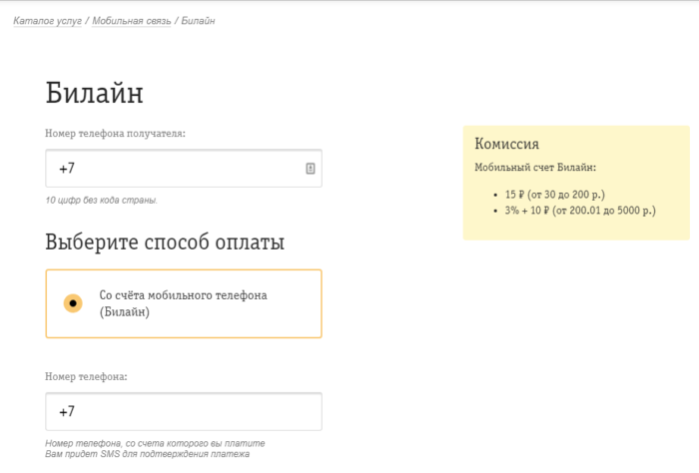Click the '3% + 10 ₽ (от 200.01 до 5000 р.)' item
Screen dimensions: 699x473
[580, 210]
